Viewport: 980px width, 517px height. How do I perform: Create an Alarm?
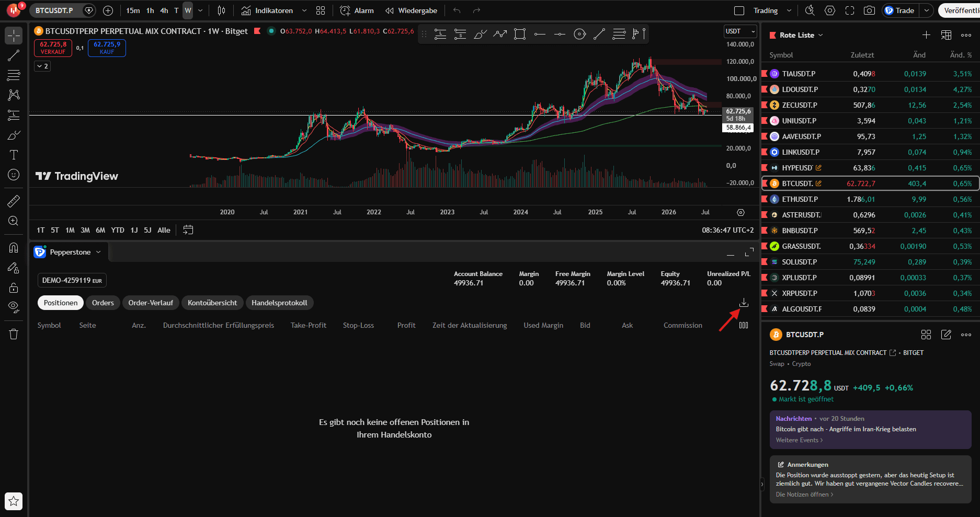click(357, 10)
